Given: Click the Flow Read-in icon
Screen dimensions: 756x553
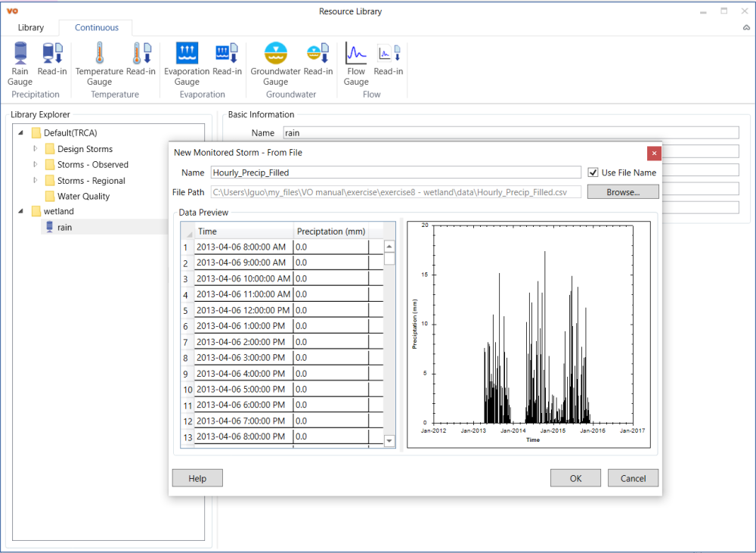Looking at the screenshot, I should [x=388, y=54].
